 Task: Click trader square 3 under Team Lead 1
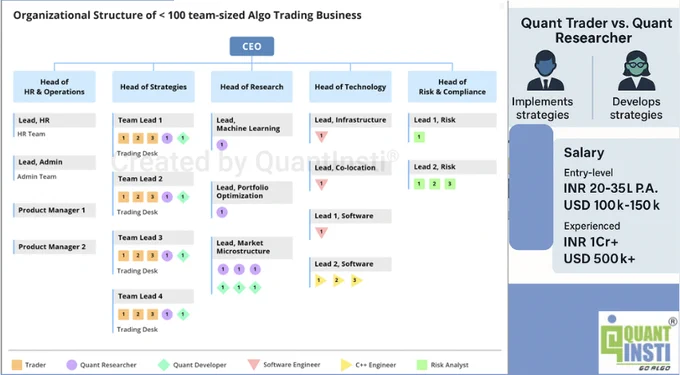click(x=152, y=138)
